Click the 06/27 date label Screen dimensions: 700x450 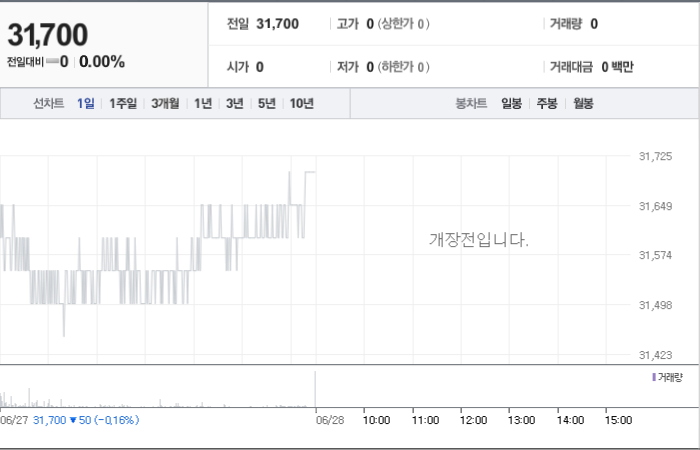click(x=14, y=420)
